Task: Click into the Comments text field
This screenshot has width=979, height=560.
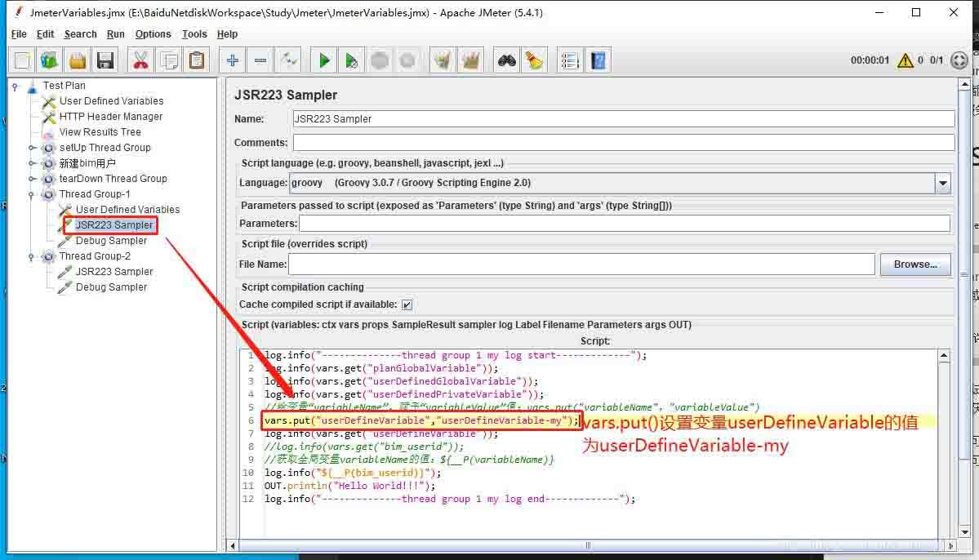Action: point(623,143)
